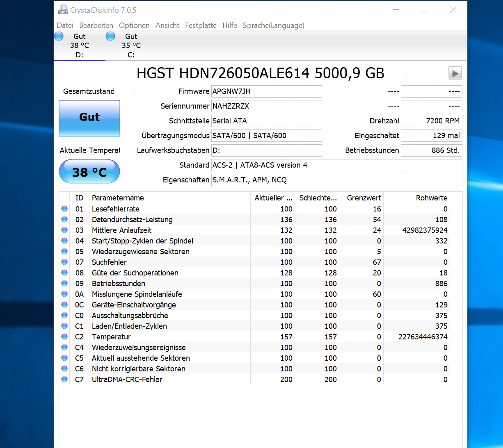Click status dot of Datendurchsatz-Leistung row

click(64, 219)
